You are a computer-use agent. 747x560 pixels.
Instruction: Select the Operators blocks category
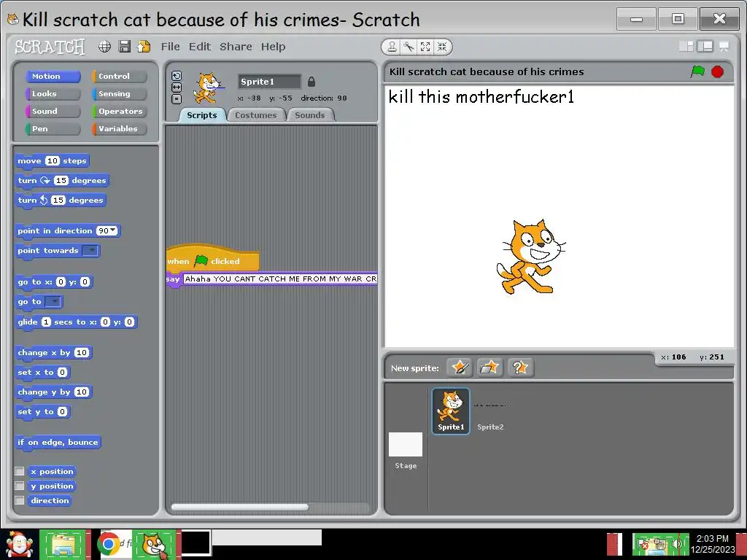coord(119,111)
